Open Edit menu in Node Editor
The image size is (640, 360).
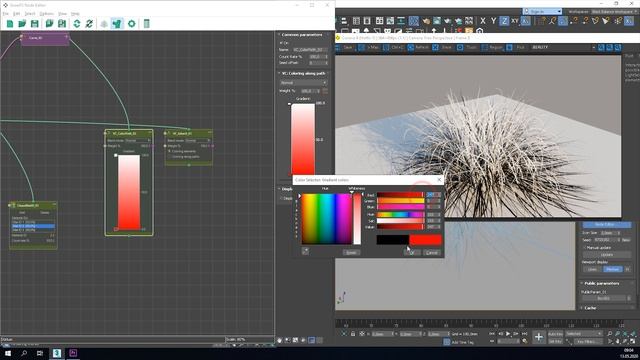[16, 14]
